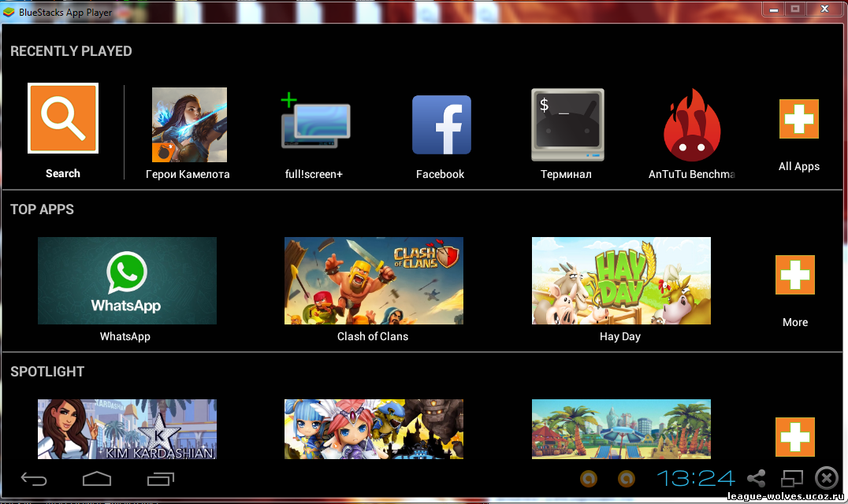Open the full!screen+ app icon
Viewport: 848px width, 504px height.
(315, 120)
